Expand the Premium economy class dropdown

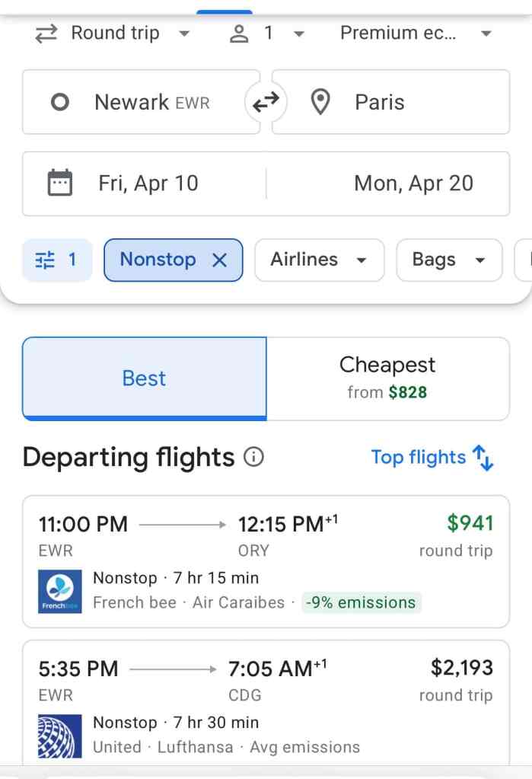(x=416, y=34)
